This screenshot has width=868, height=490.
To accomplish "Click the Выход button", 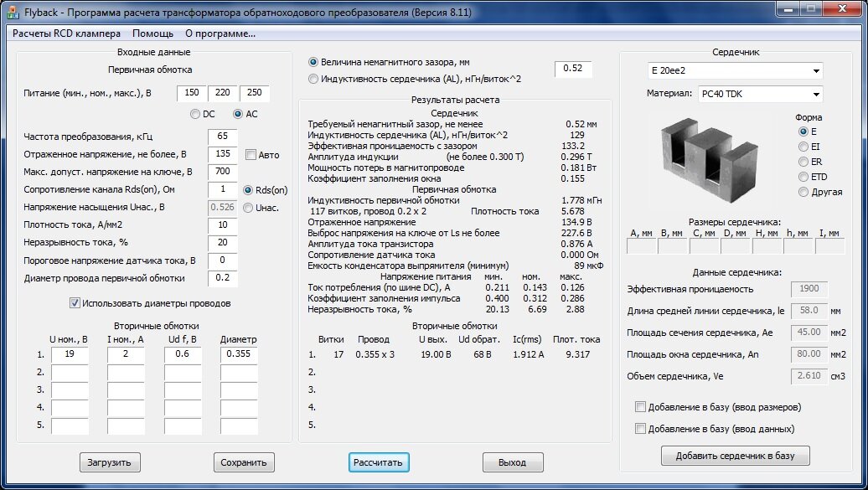I will pos(513,462).
